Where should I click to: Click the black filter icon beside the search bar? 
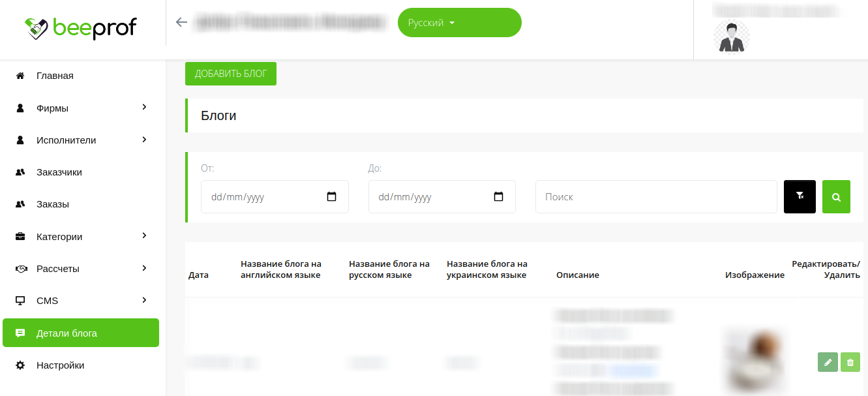(800, 196)
